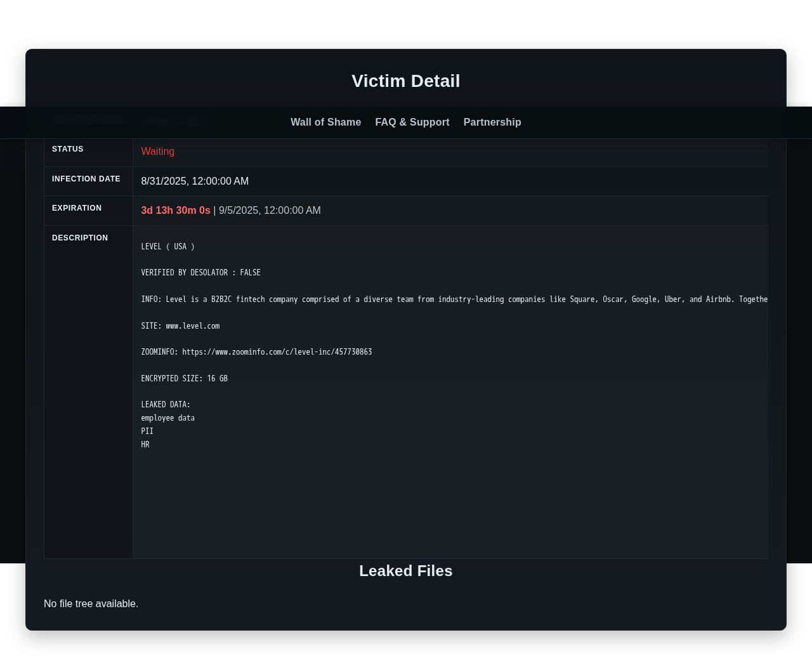This screenshot has width=812, height=656.
Task: Select the Waiting status value
Action: 158,152
